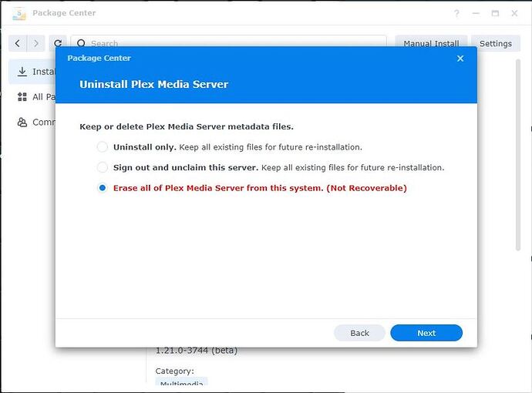
Task: Open the Installed section in sidebar
Action: (33, 72)
